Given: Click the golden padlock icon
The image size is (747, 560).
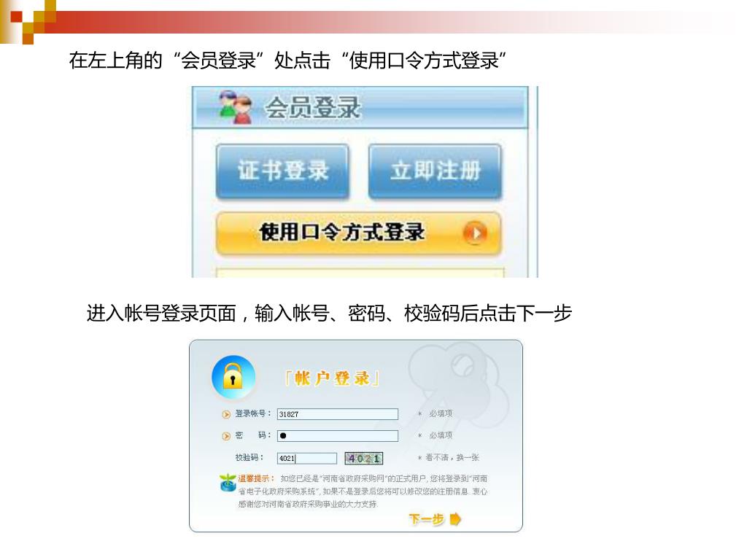Looking at the screenshot, I should pos(233,377).
